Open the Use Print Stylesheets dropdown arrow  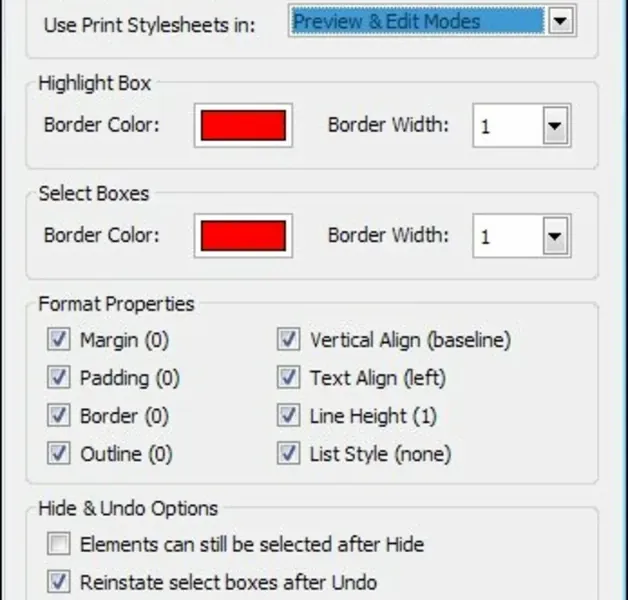pyautogui.click(x=561, y=20)
